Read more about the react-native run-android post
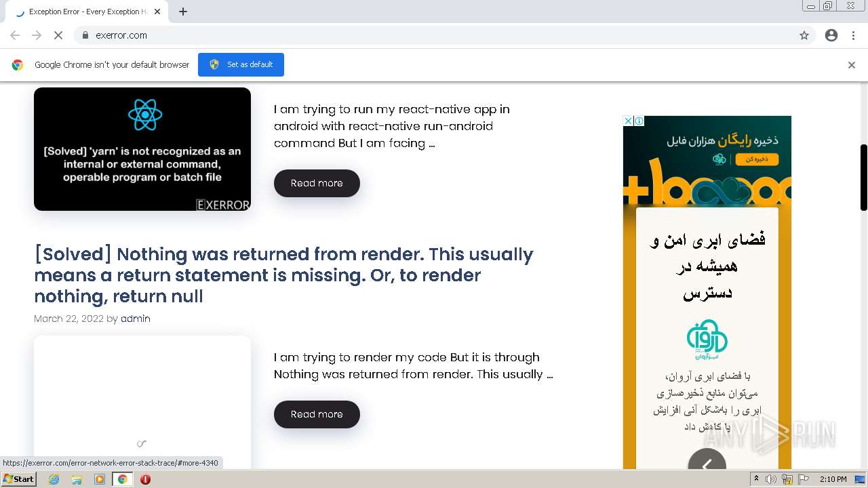 [x=317, y=183]
